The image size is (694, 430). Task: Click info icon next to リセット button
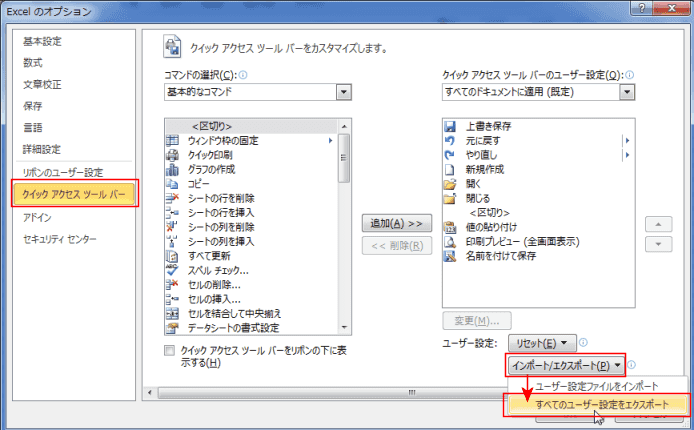coord(583,342)
